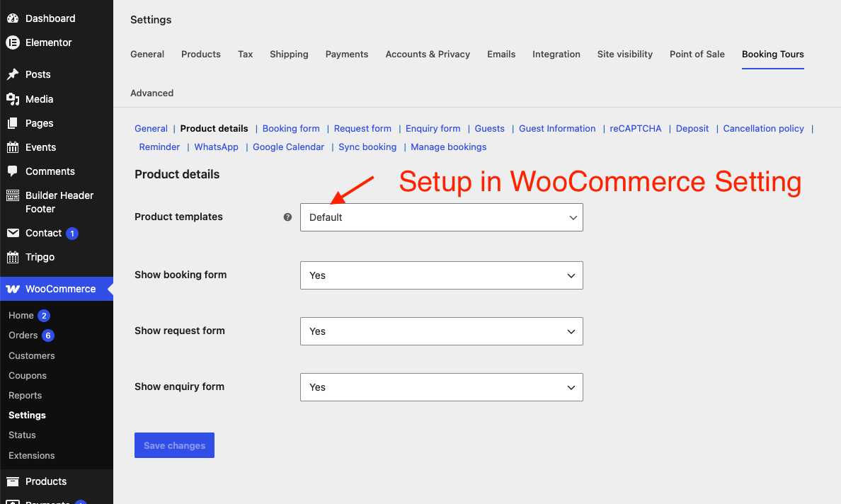Open the Reminder settings link
The image size is (841, 504).
coord(159,147)
